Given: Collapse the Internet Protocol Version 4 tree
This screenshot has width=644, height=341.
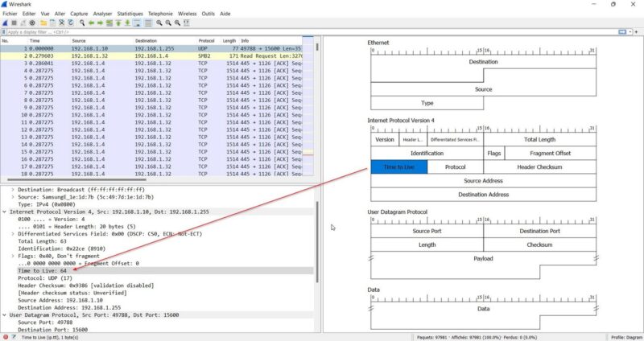Looking at the screenshot, I should coord(5,212).
